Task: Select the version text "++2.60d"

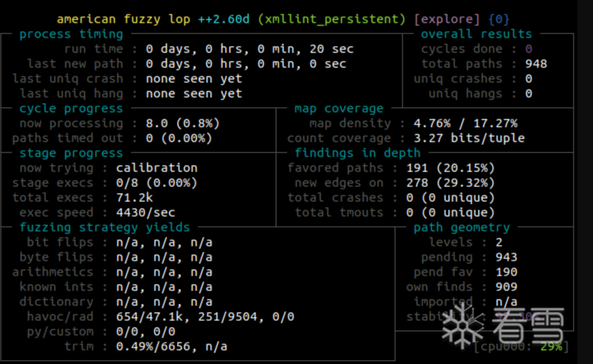Action: point(223,19)
